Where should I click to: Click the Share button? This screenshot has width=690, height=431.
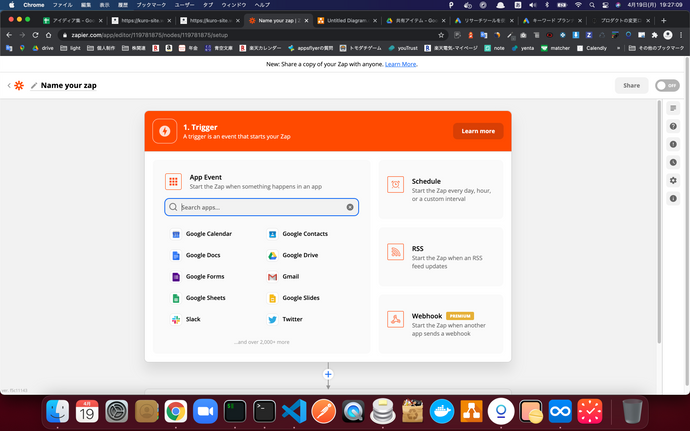pos(631,85)
